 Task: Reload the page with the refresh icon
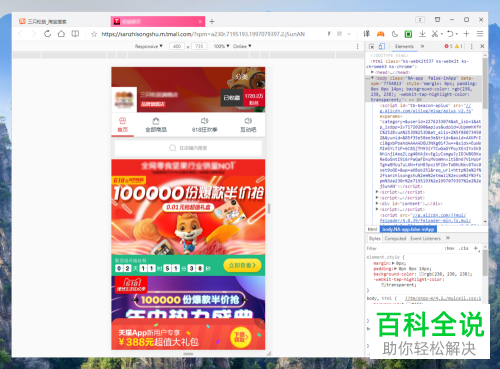[47, 34]
